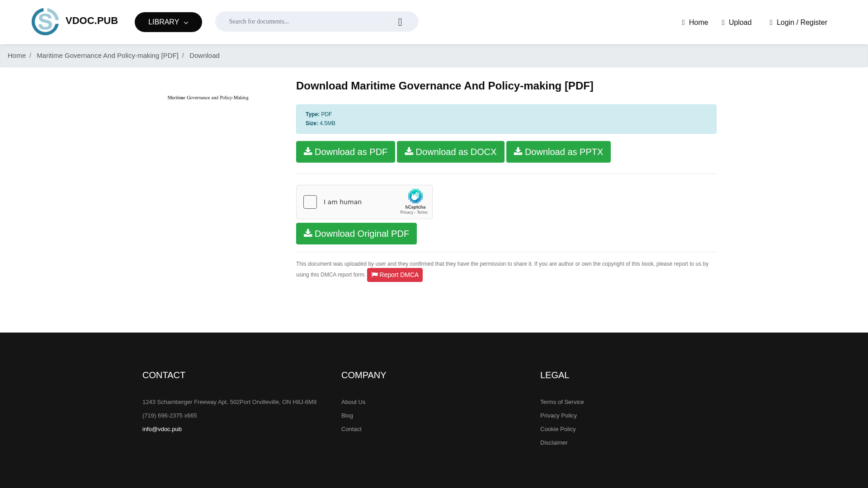Open About Us in the footer
Screen dimensions: 868x488
click(x=353, y=402)
